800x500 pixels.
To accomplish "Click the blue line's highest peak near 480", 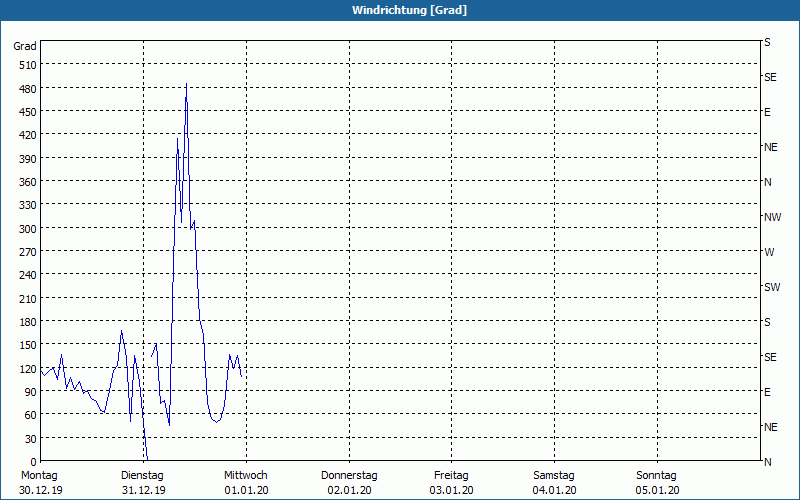I will [187, 84].
